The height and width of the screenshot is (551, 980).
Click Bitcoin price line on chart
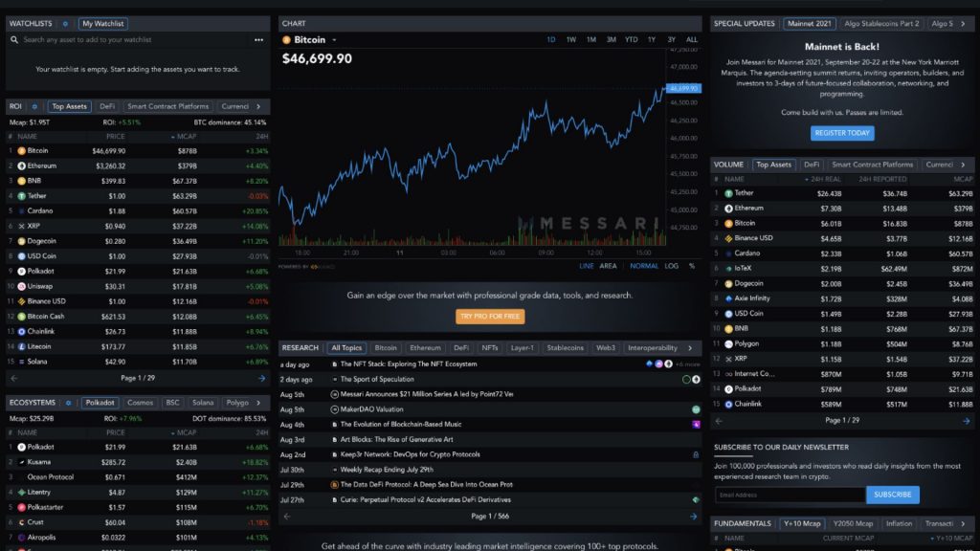click(472, 156)
